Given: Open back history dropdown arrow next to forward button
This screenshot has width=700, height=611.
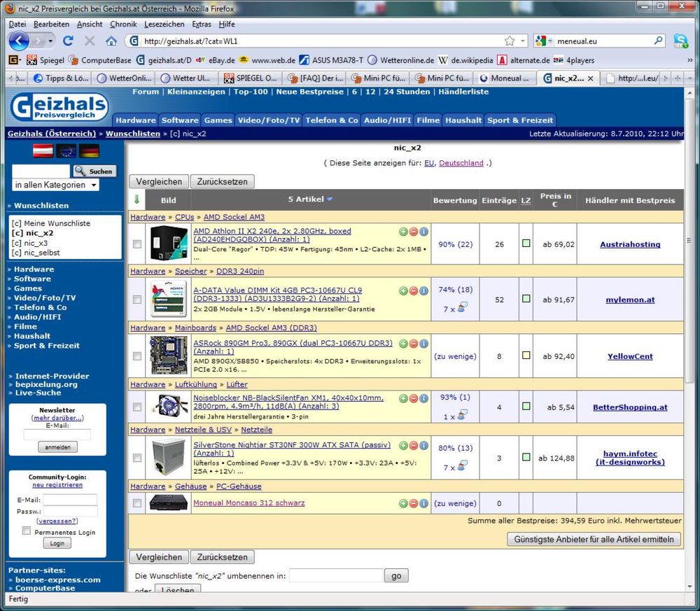Looking at the screenshot, I should click(50, 41).
